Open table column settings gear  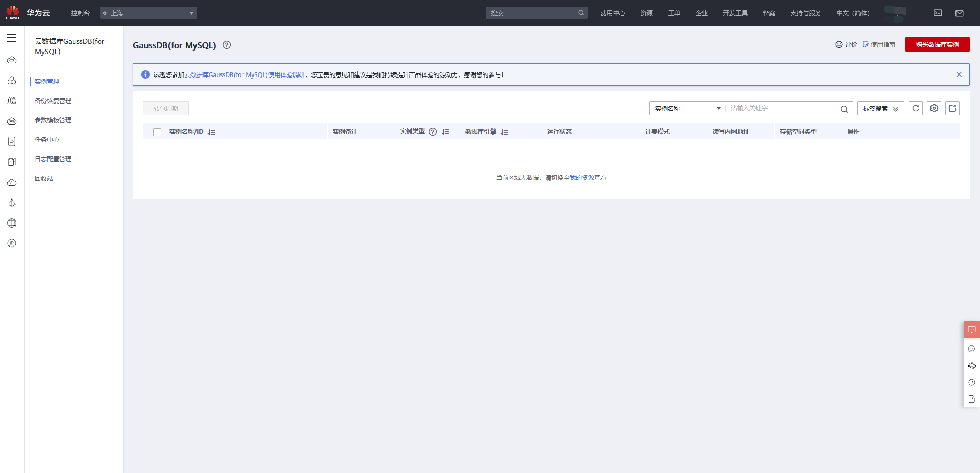tap(934, 108)
